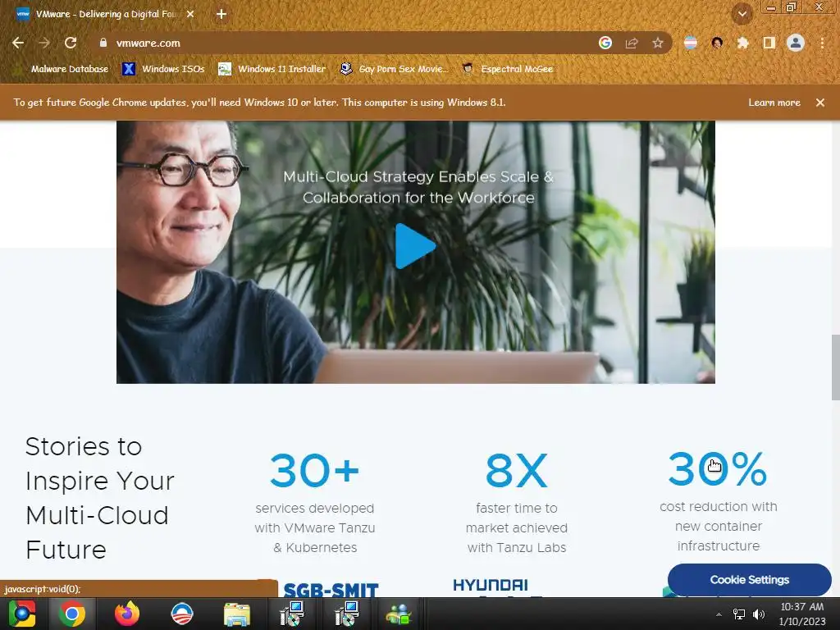
Task: Show hidden system tray icons
Action: (719, 614)
